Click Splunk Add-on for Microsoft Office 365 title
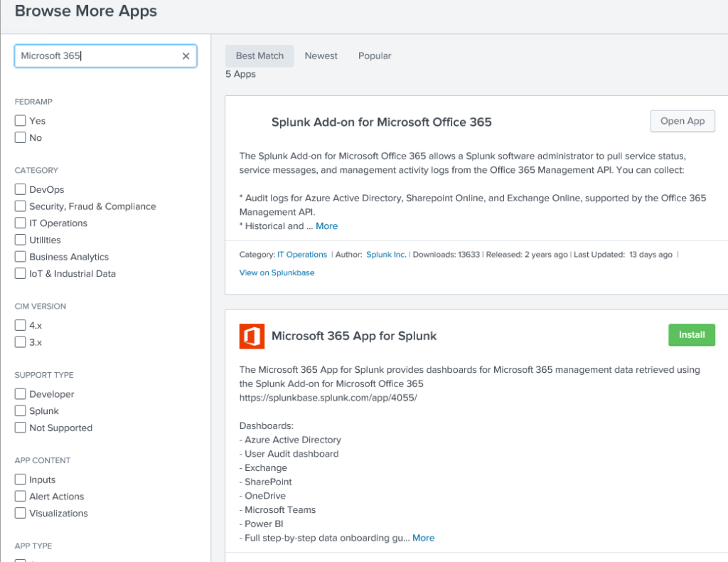Viewport: 728px width, 562px height. [382, 122]
